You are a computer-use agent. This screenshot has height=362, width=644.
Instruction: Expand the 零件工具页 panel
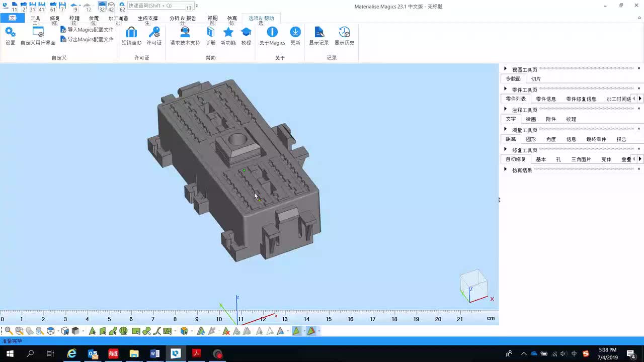(506, 89)
